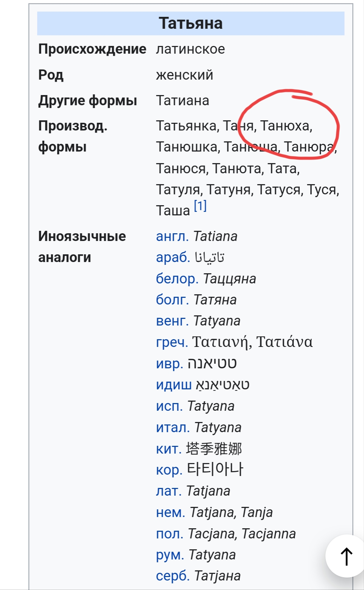Open the 'итал.' language link
364x590 pixels.
[173, 428]
